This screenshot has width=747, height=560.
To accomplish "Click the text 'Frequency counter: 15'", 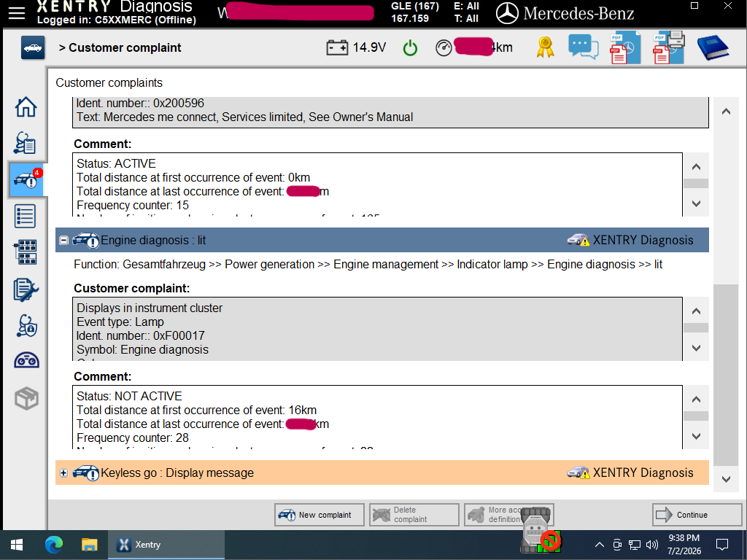I will point(133,205).
